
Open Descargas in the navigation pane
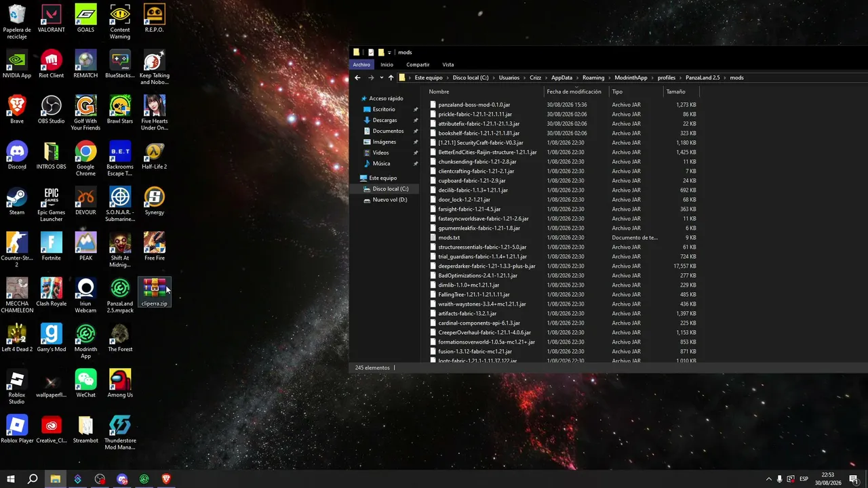[384, 120]
